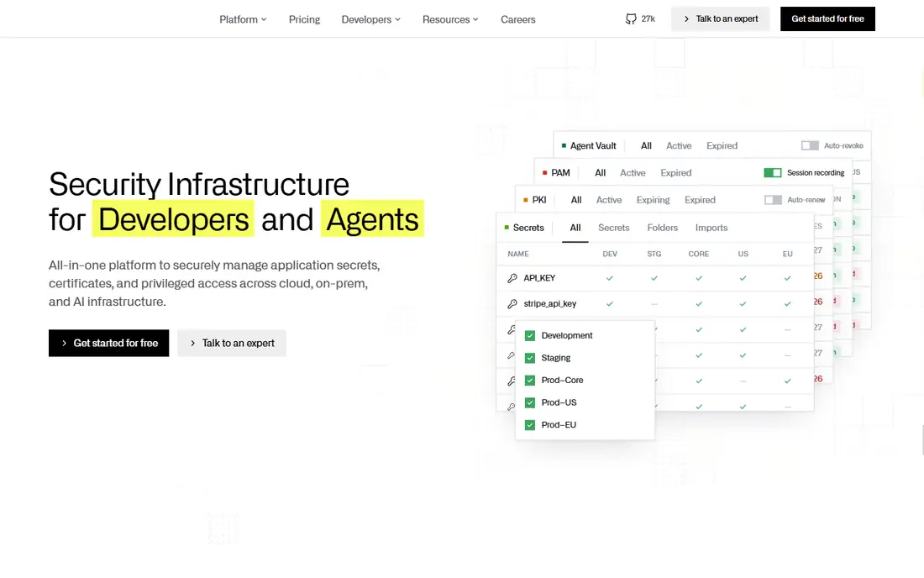Click the US column header
This screenshot has height=578, width=924.
(x=743, y=254)
